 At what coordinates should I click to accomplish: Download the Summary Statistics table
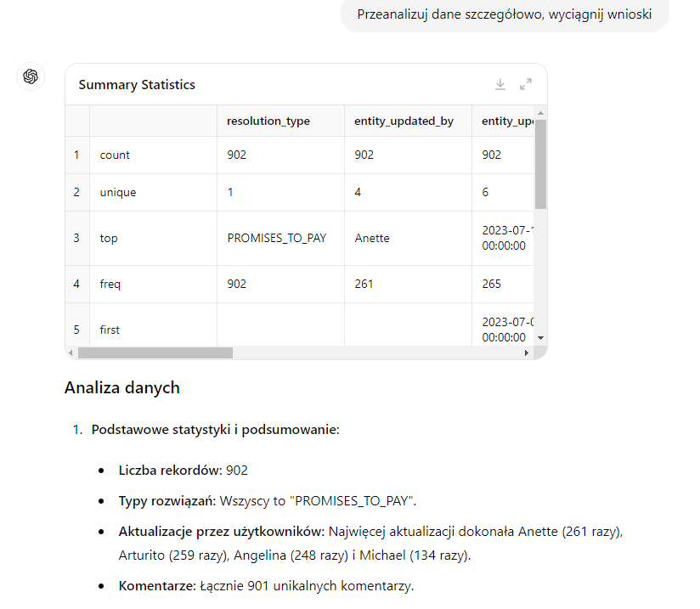[x=500, y=84]
